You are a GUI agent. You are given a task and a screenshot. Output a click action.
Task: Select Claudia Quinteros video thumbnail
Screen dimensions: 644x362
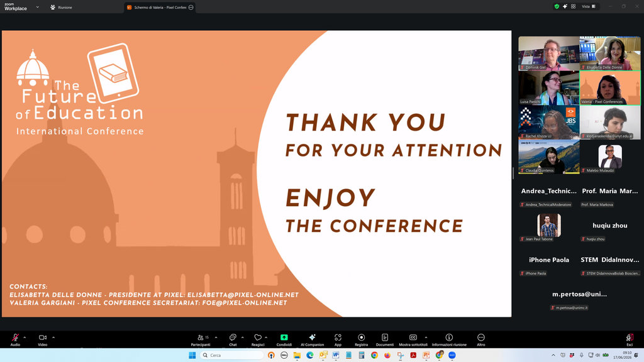click(548, 156)
